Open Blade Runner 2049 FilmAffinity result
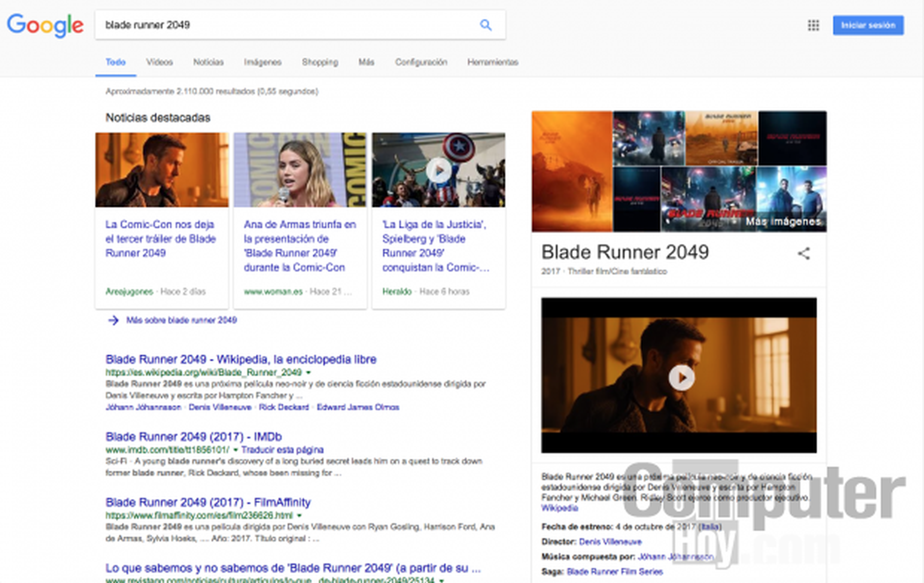The width and height of the screenshot is (924, 583). tap(208, 502)
